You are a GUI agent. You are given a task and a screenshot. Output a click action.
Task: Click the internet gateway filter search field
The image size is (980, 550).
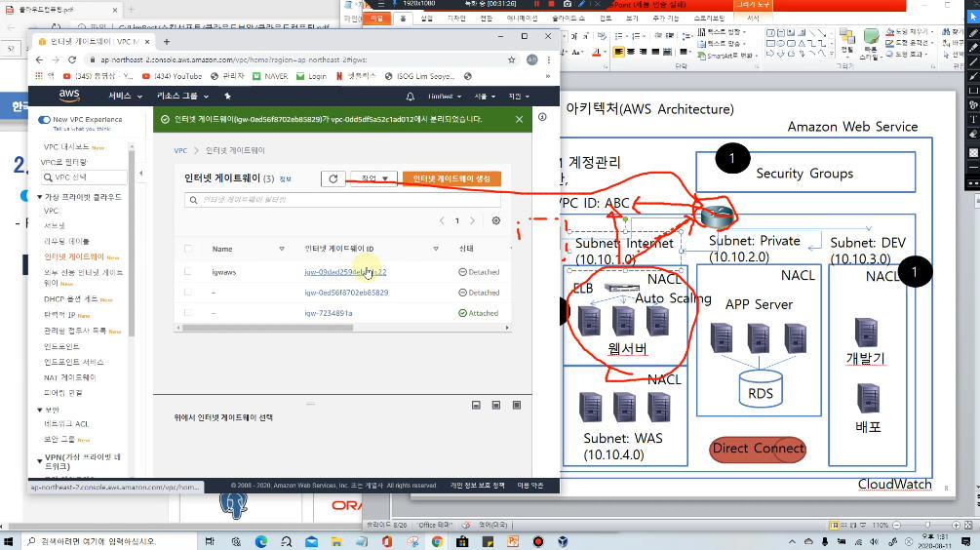click(x=342, y=200)
